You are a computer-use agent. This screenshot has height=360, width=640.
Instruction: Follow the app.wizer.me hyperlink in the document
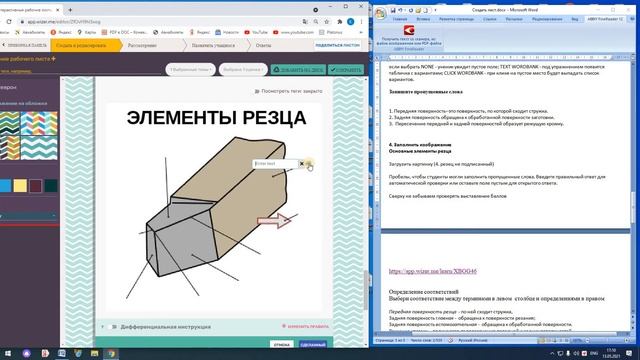pos(433,271)
